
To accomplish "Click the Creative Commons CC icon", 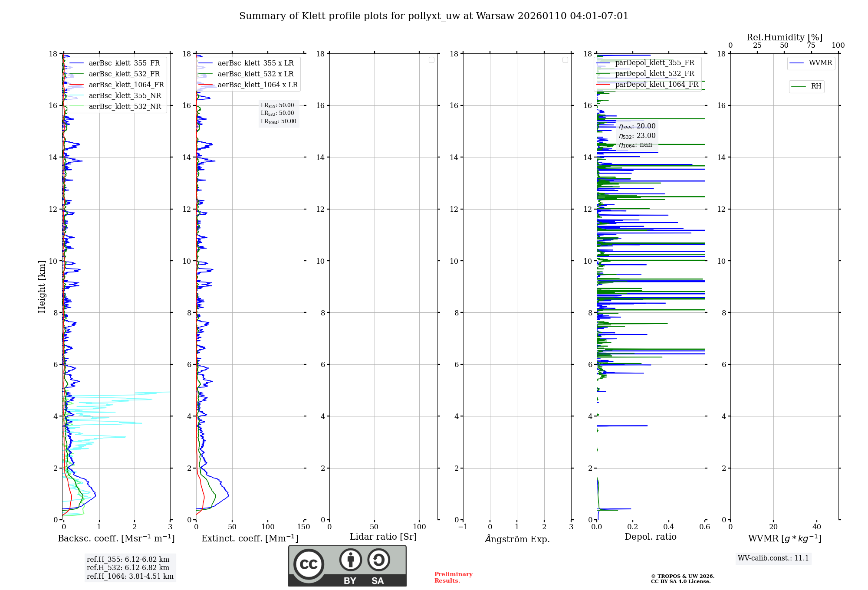I will 309,564.
